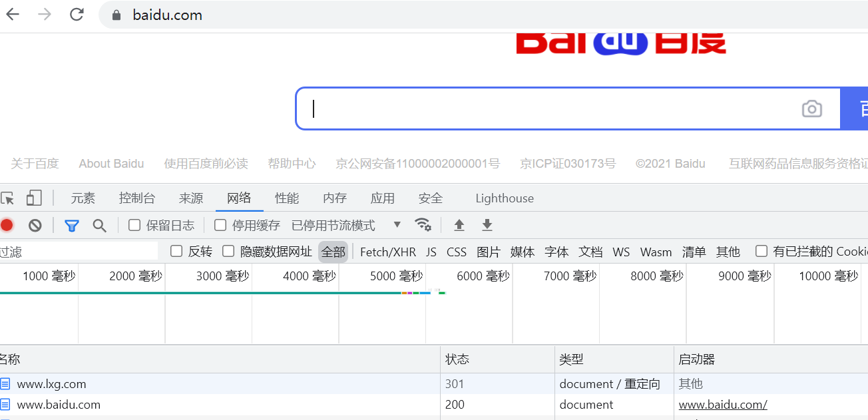Sort requests by 状态 column header
The height and width of the screenshot is (420, 868).
[x=497, y=359]
